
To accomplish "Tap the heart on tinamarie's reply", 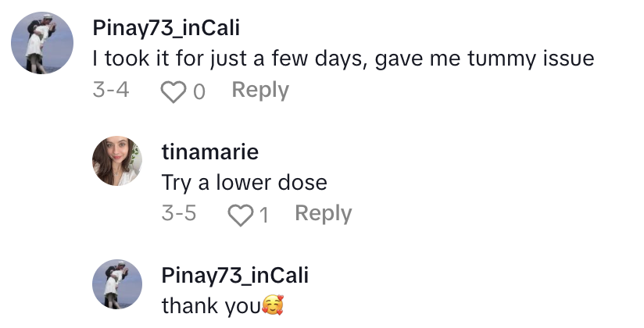I will (240, 214).
